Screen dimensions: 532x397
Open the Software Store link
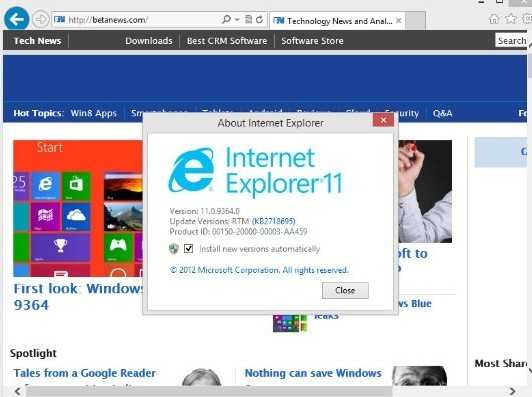pos(312,41)
